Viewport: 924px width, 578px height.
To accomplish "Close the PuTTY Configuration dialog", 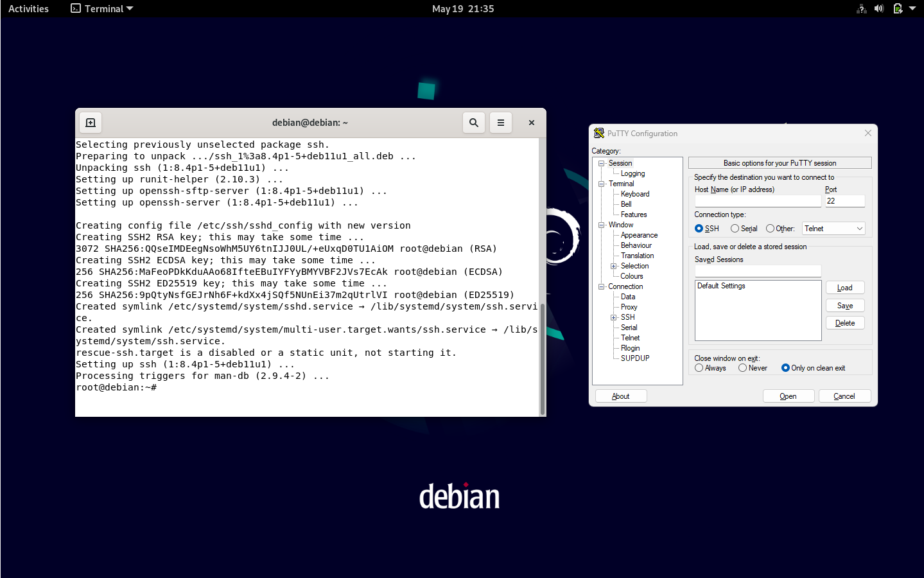I will [x=868, y=133].
